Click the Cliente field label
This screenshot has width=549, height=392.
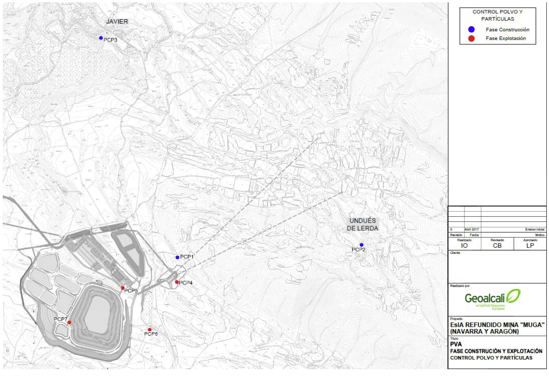455,253
